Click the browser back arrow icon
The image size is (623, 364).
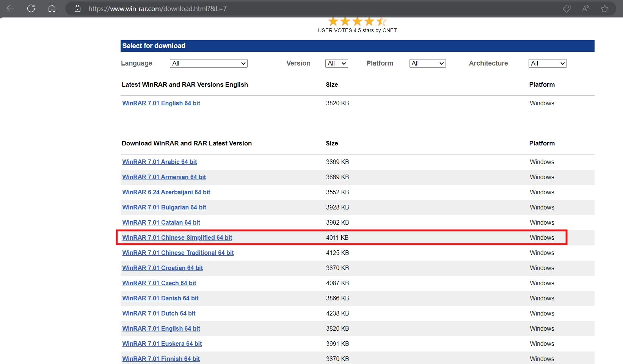pos(10,8)
